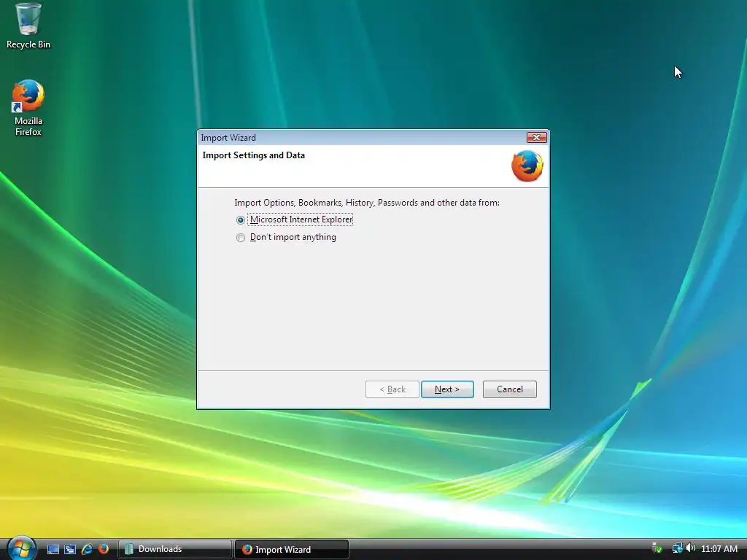Click the disabled Back button
This screenshot has height=560, width=747.
(392, 389)
